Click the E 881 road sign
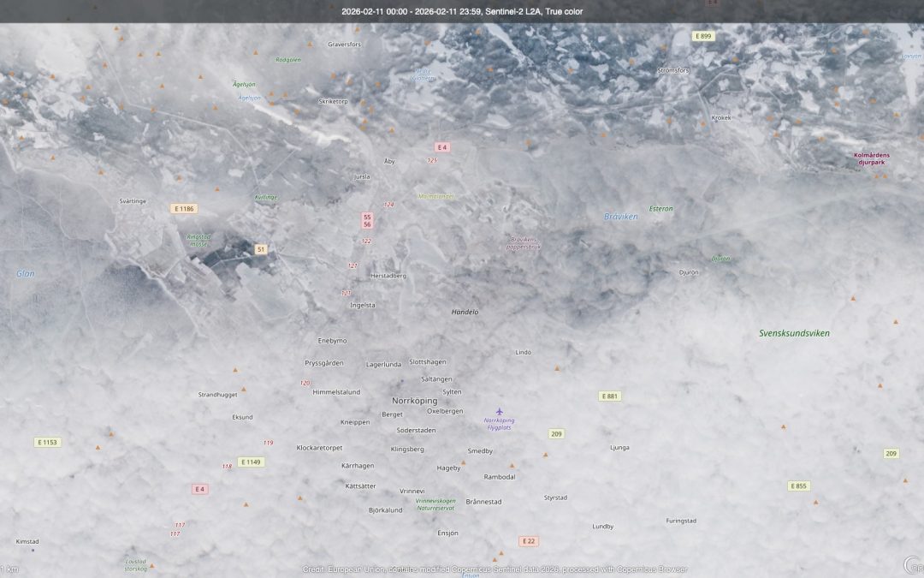This screenshot has width=924, height=578. click(609, 396)
